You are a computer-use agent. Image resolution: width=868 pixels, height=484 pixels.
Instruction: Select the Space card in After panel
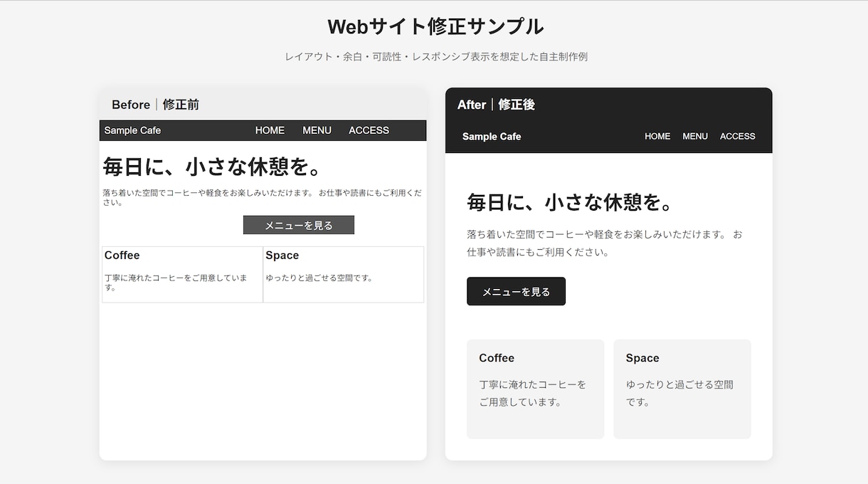coord(682,389)
